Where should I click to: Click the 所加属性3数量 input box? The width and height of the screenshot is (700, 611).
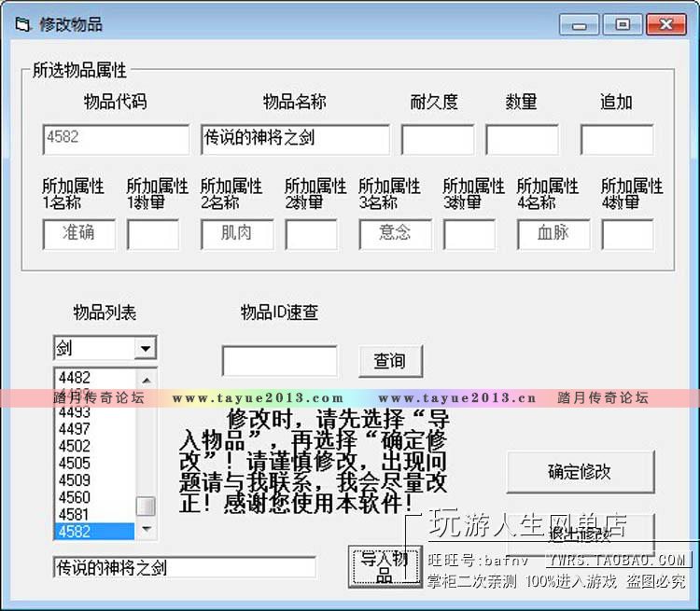click(x=469, y=234)
